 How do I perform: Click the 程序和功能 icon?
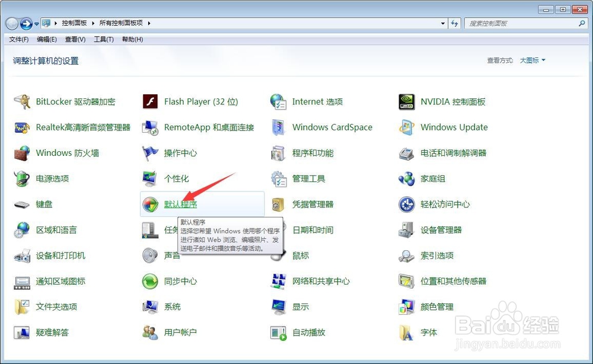pos(278,153)
